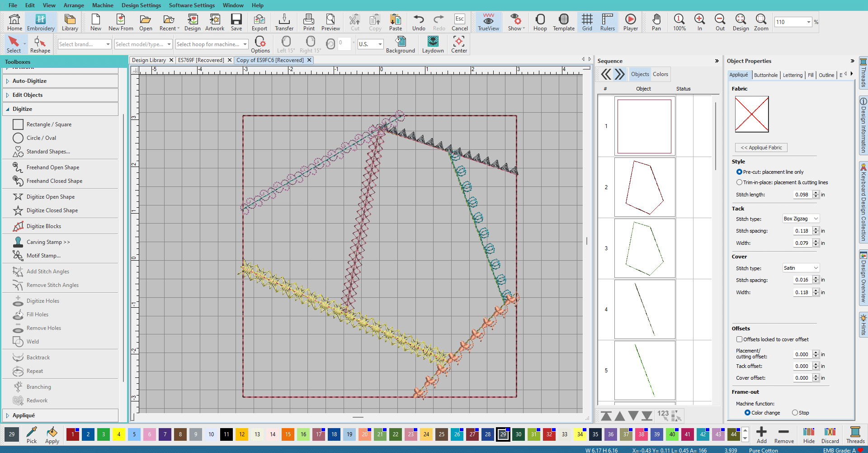Close the Copy of ES9FC6 [Recovered] tab
The height and width of the screenshot is (453, 868).
(309, 60)
